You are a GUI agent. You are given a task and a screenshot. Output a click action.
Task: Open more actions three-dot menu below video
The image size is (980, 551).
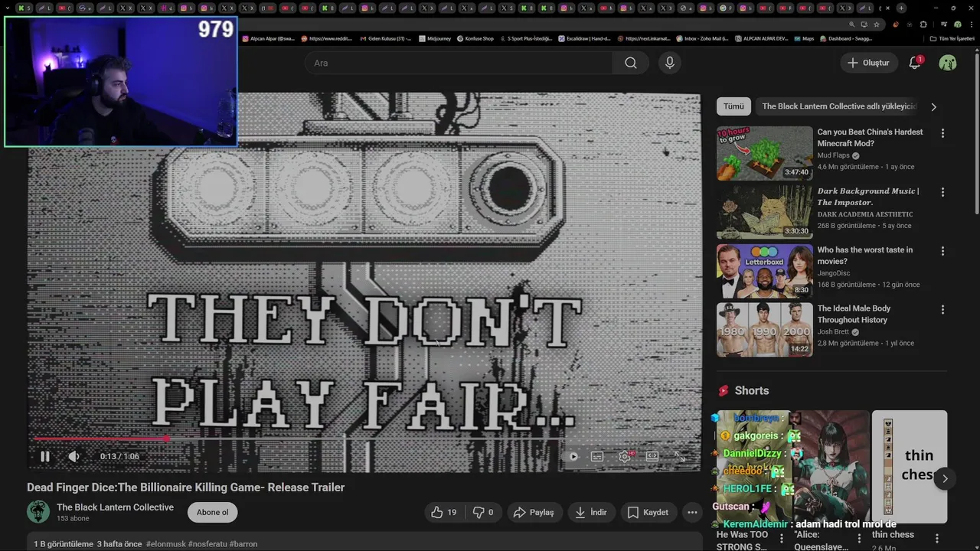692,512
